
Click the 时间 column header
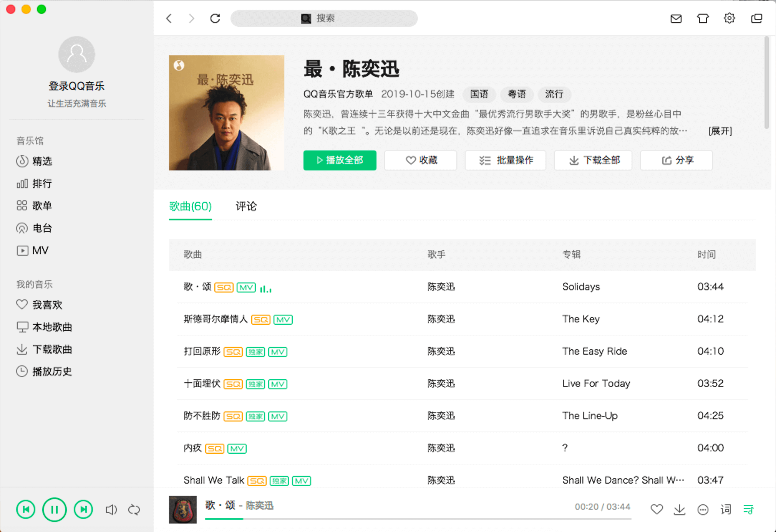706,254
